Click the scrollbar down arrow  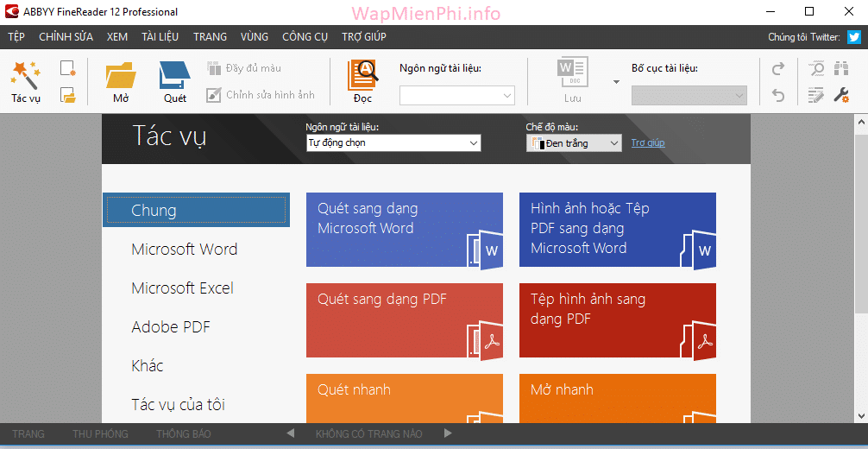(x=861, y=414)
